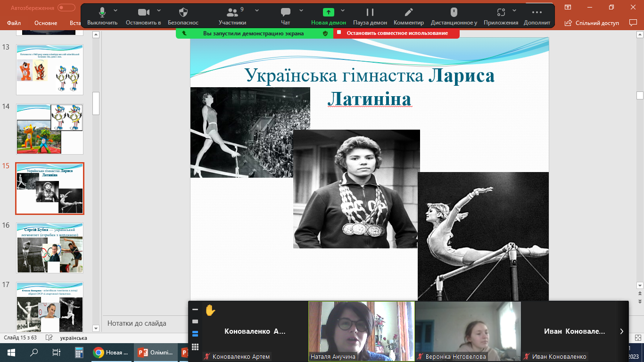Screen dimensions: 644x362
Task: Show next participants with right arrow
Action: point(622,331)
